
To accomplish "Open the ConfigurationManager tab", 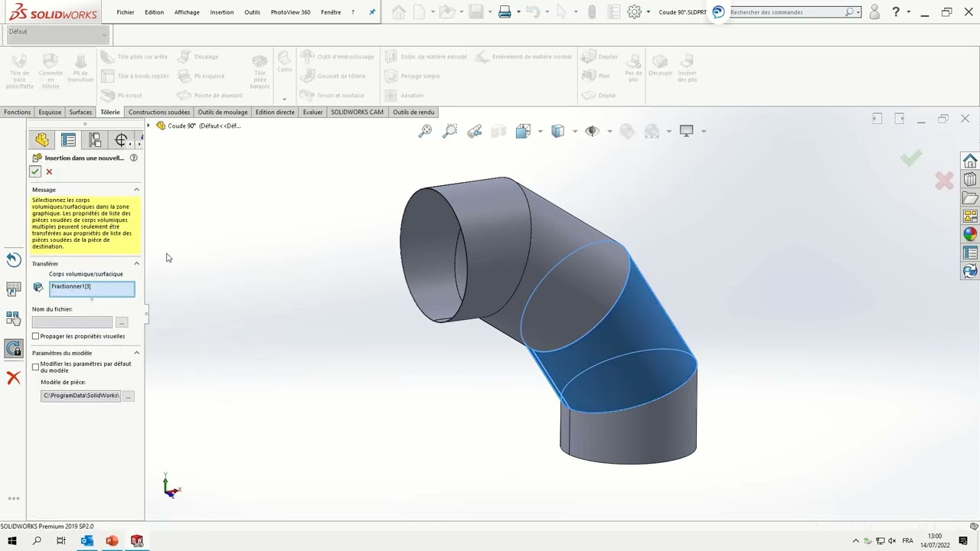I will [x=95, y=140].
